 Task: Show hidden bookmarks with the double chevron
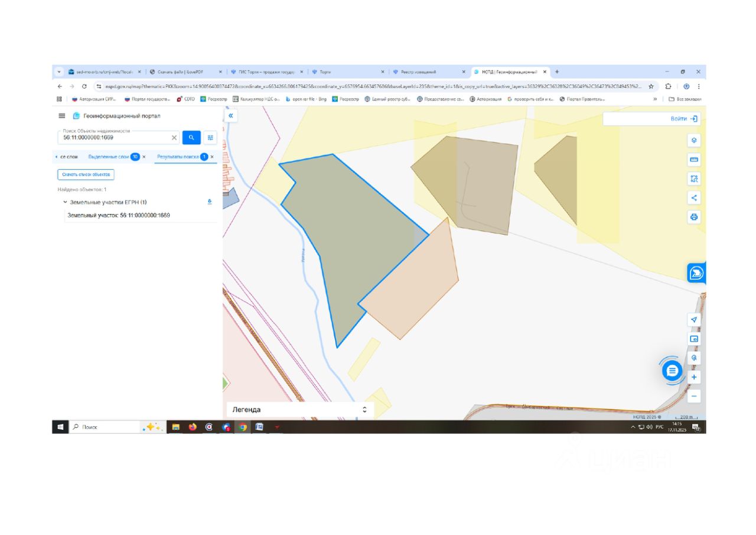(655, 99)
